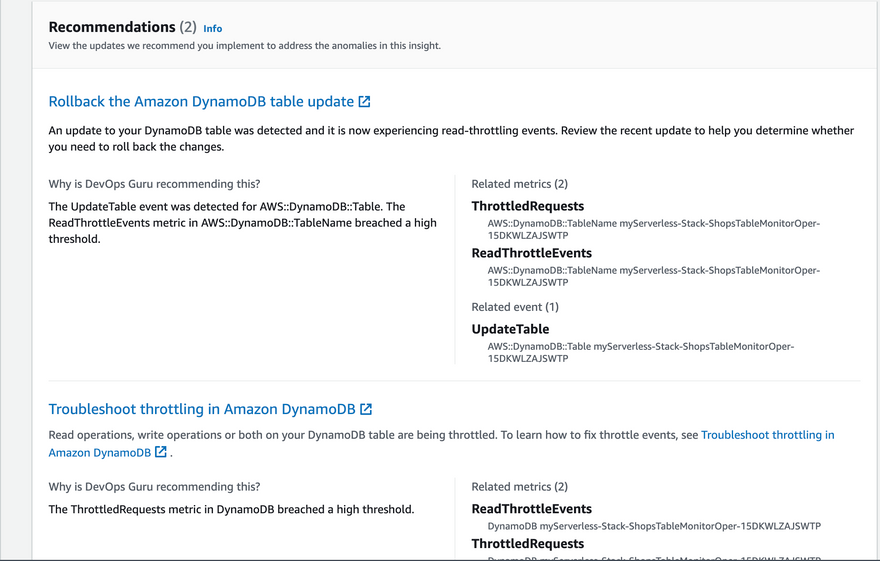Select Related metrics (2) label in Troubleshoot section

pos(520,487)
